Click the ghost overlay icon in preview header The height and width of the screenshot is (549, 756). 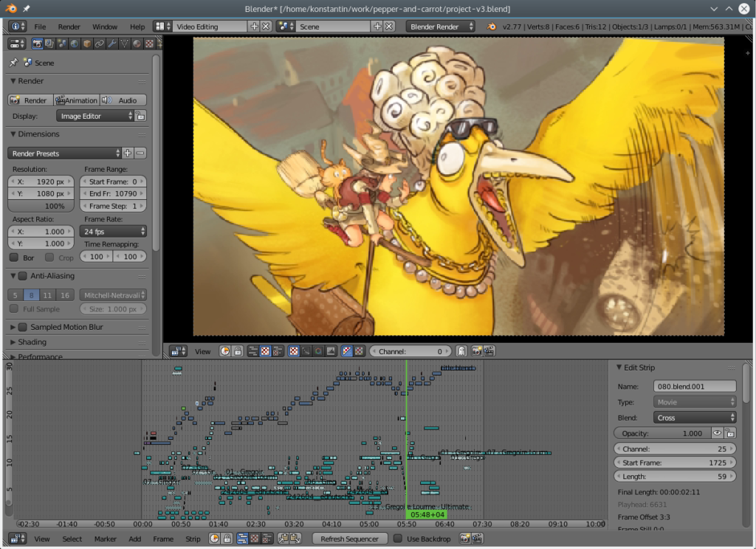tap(461, 351)
